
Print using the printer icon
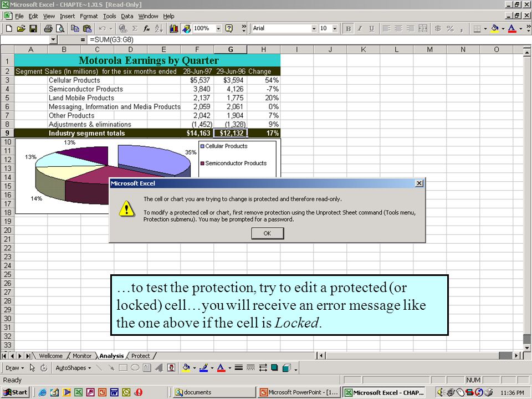coord(48,28)
